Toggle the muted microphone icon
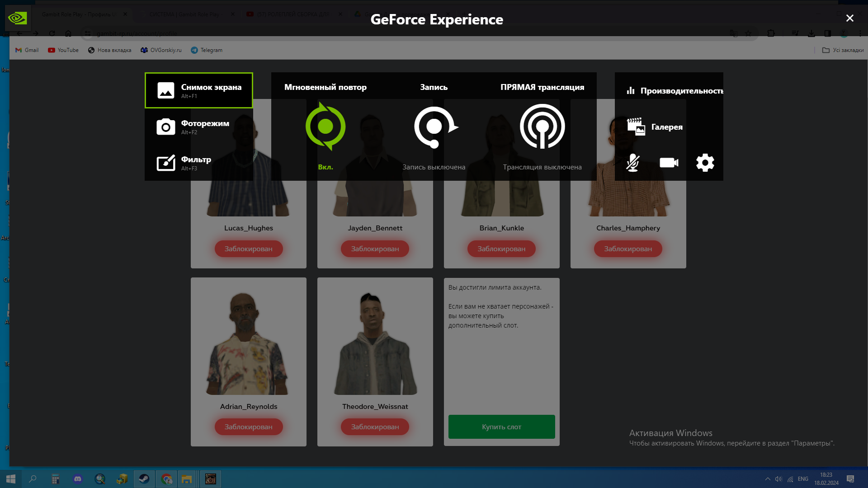868x488 pixels. coord(632,163)
